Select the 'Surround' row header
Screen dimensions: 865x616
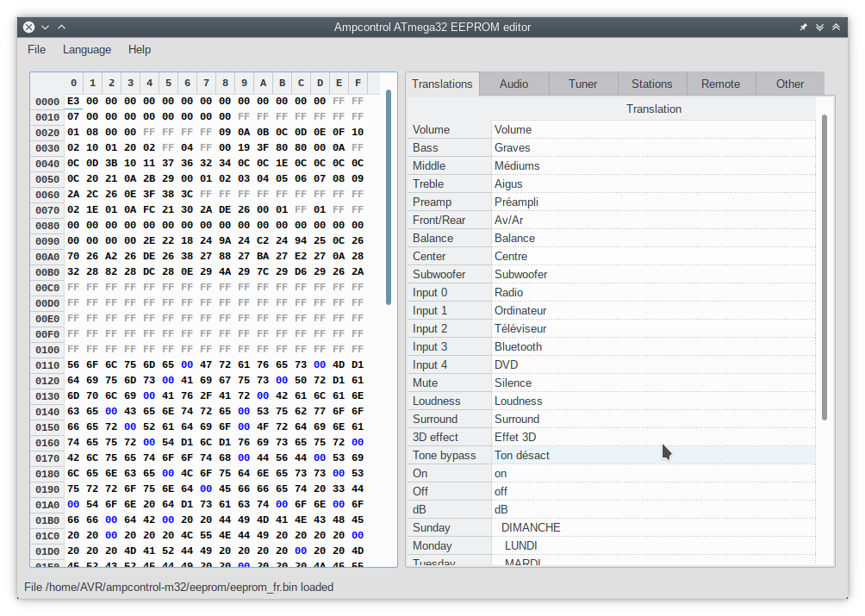(x=449, y=419)
